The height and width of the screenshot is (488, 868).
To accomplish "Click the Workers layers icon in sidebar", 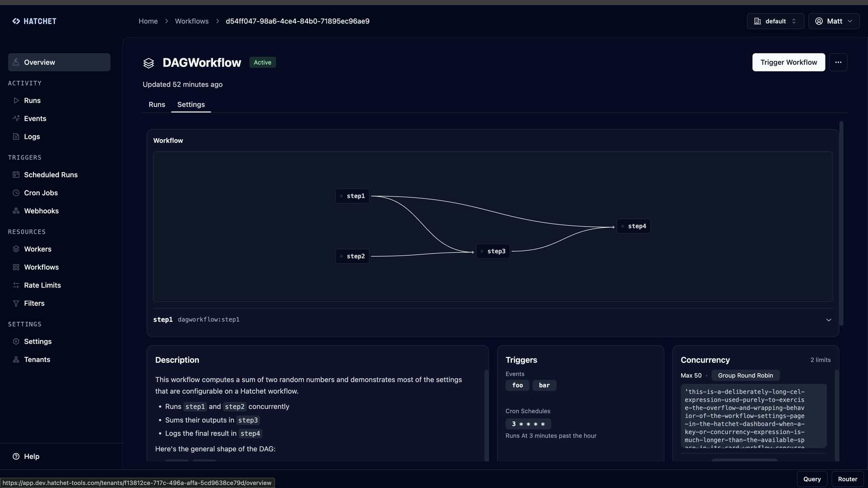I will pyautogui.click(x=16, y=249).
